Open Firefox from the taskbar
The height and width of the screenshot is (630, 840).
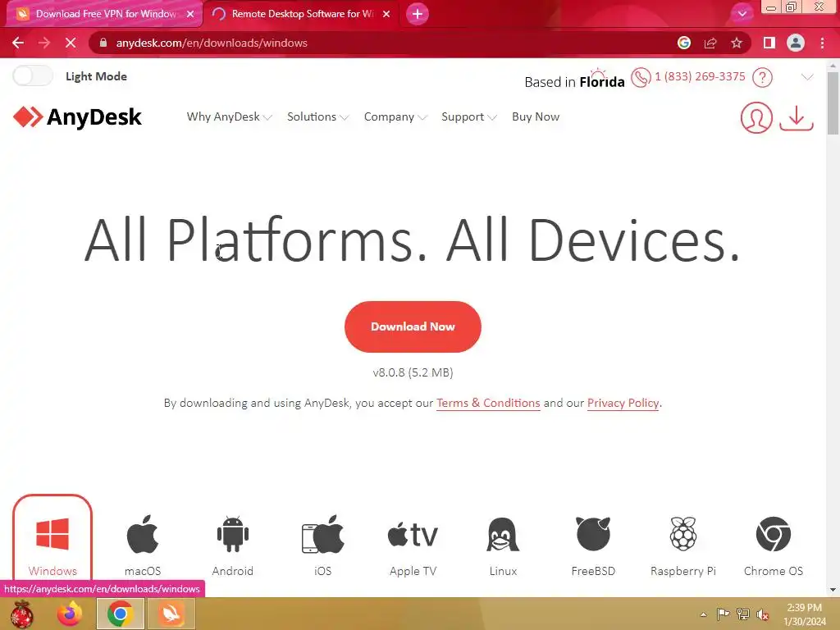pos(71,614)
